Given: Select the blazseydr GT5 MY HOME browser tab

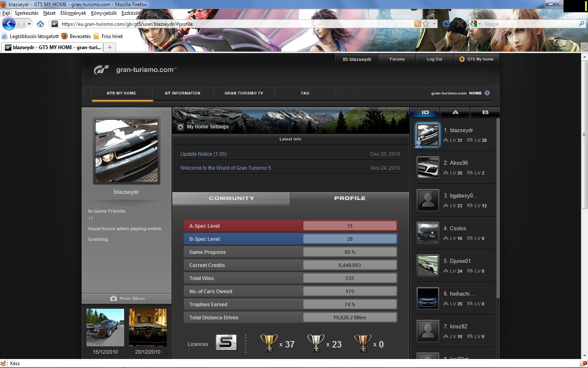Looking at the screenshot, I should pos(52,47).
